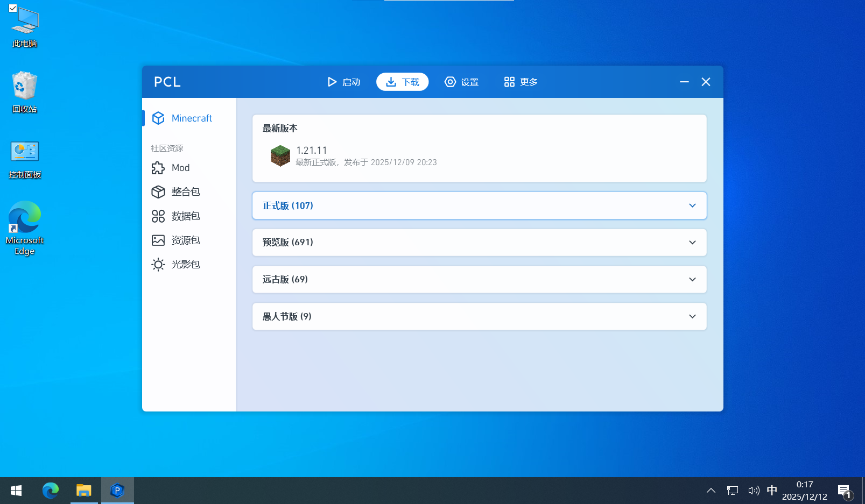Screen dimensions: 865x504
Task: Click the volume icon in system tray
Action: pos(754,491)
